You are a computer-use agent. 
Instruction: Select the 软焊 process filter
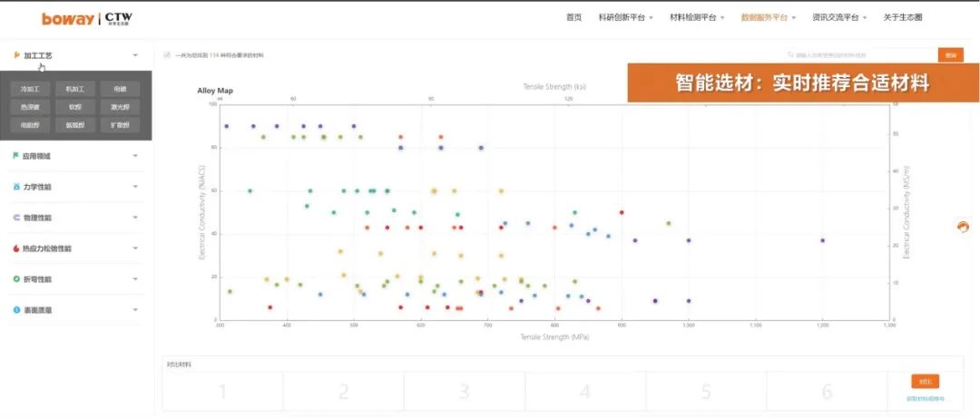pos(75,107)
